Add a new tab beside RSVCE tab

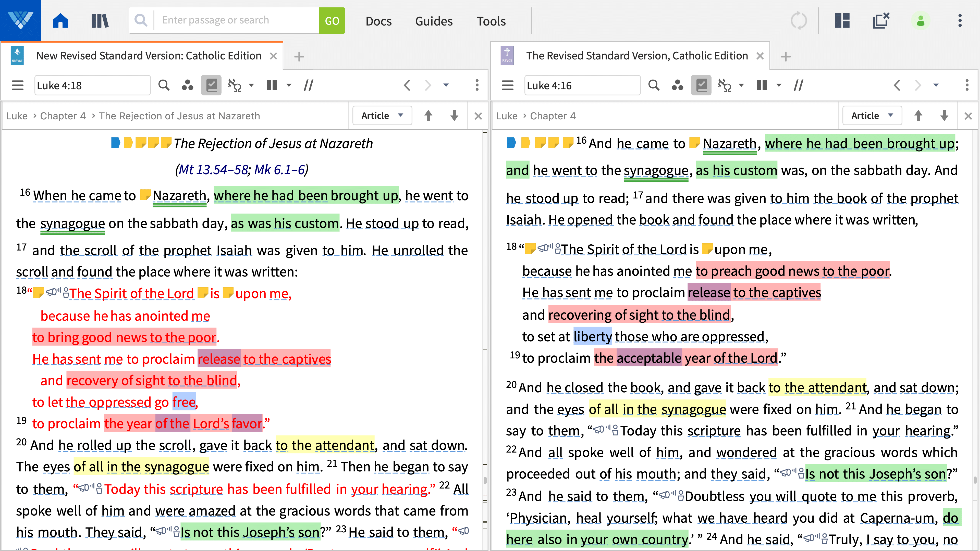coord(786,57)
